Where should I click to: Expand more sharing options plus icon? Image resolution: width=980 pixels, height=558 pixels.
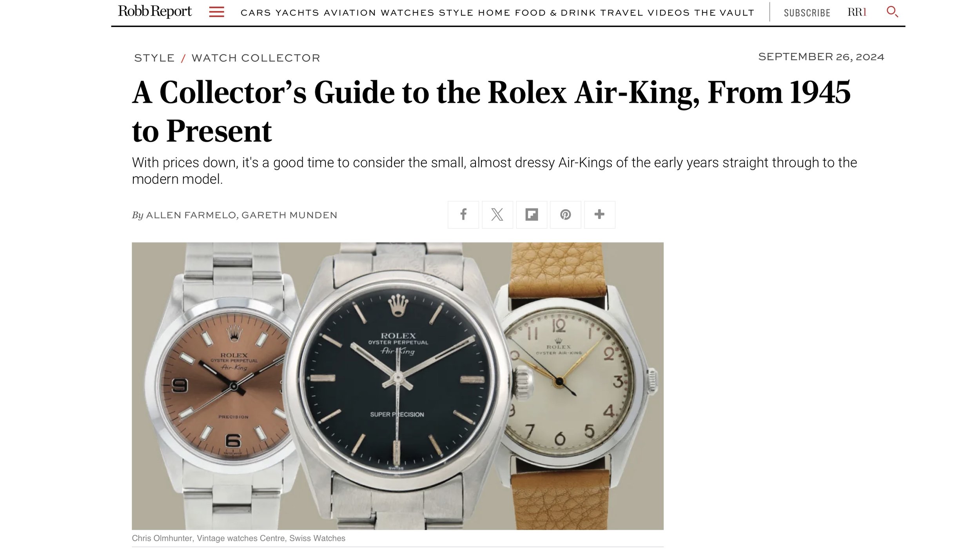599,215
